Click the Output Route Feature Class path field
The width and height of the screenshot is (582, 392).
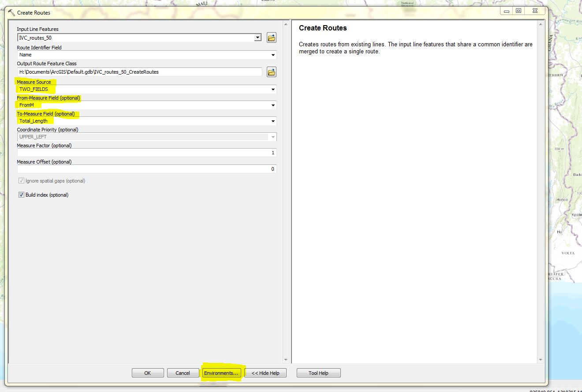click(x=140, y=71)
